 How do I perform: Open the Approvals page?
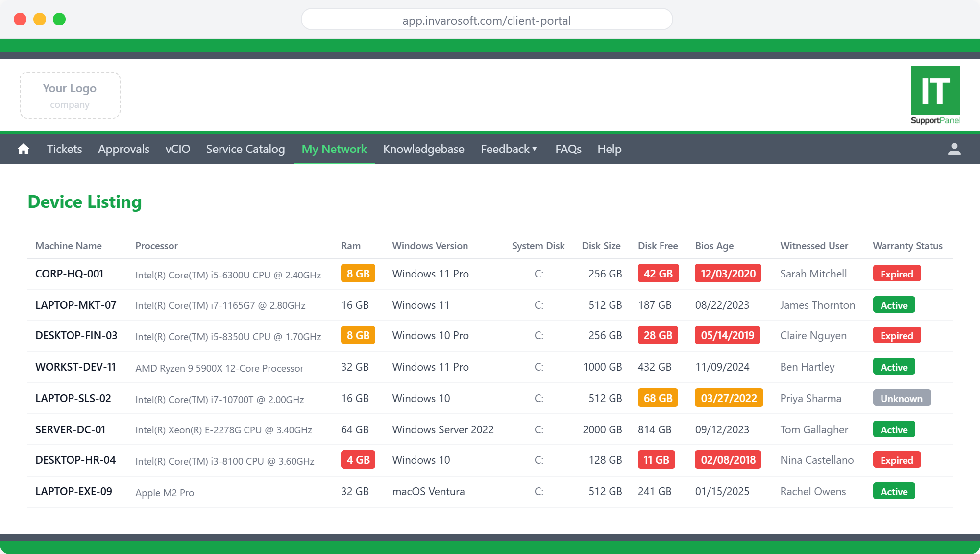coord(123,149)
